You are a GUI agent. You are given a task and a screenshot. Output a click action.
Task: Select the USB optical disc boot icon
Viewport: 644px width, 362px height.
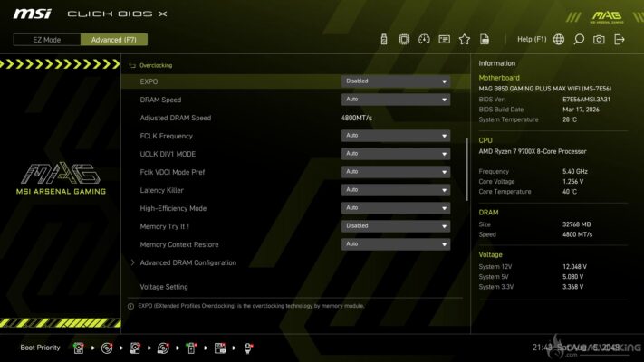coord(163,348)
